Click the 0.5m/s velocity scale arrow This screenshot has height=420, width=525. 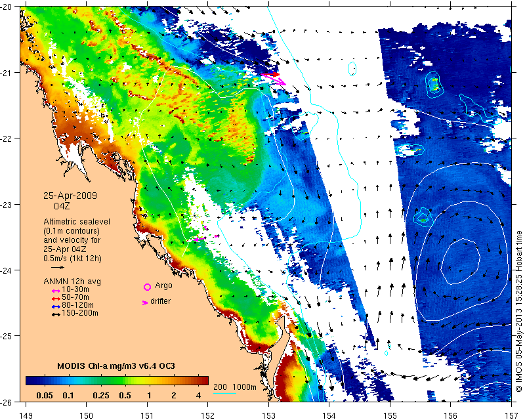point(58,267)
